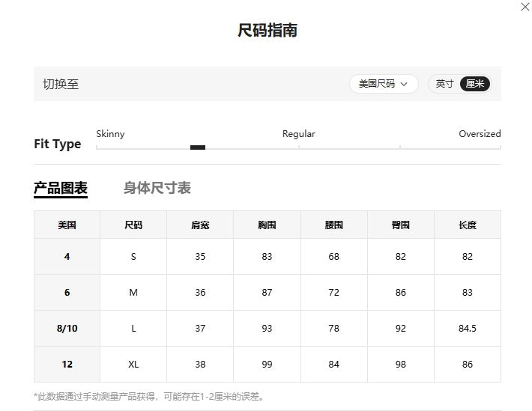Click the hip value 82 in S row
The width and height of the screenshot is (532, 411).
click(x=401, y=257)
